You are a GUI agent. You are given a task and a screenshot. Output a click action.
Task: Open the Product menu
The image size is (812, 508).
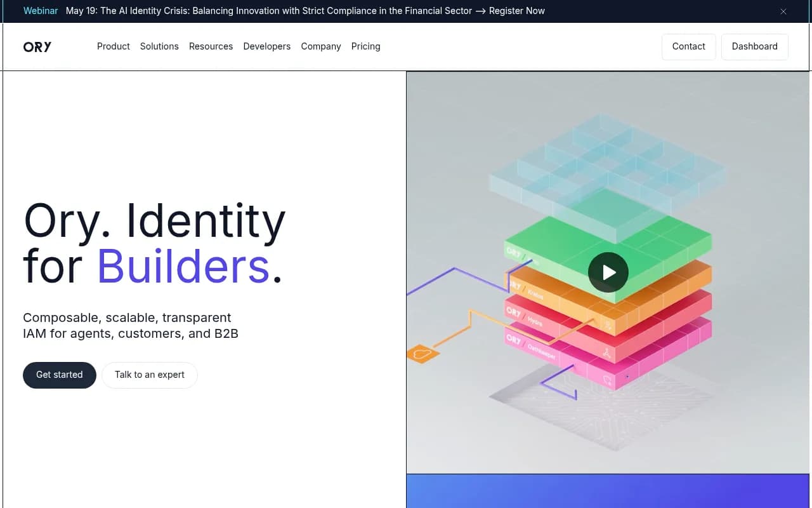click(x=114, y=46)
